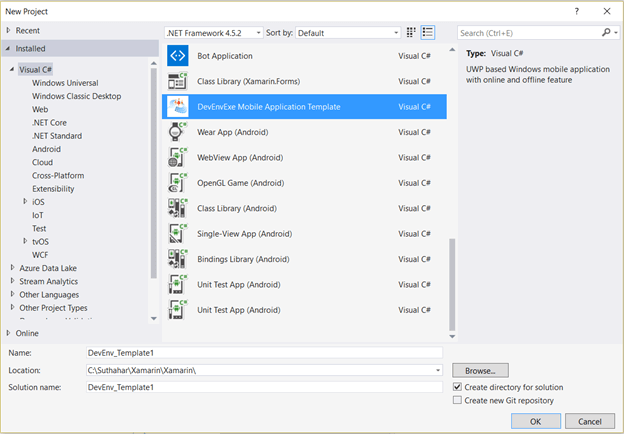Viewport: 624px width, 434px height.
Task: Click template list scroll-down arrow
Action: (452, 337)
